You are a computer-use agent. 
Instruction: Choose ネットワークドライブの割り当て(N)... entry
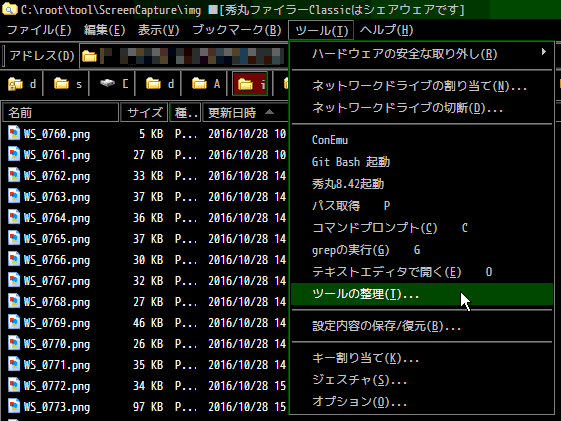point(422,86)
